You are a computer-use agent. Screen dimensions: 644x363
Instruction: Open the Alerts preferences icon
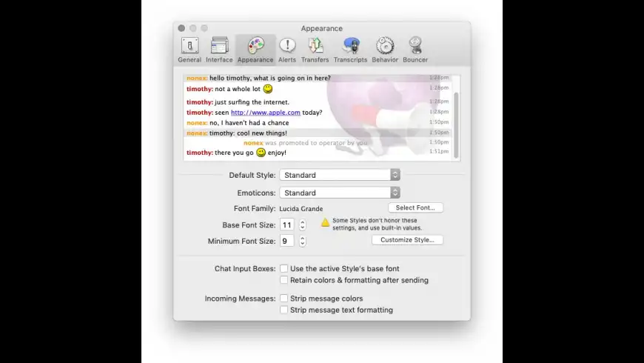pyautogui.click(x=287, y=50)
